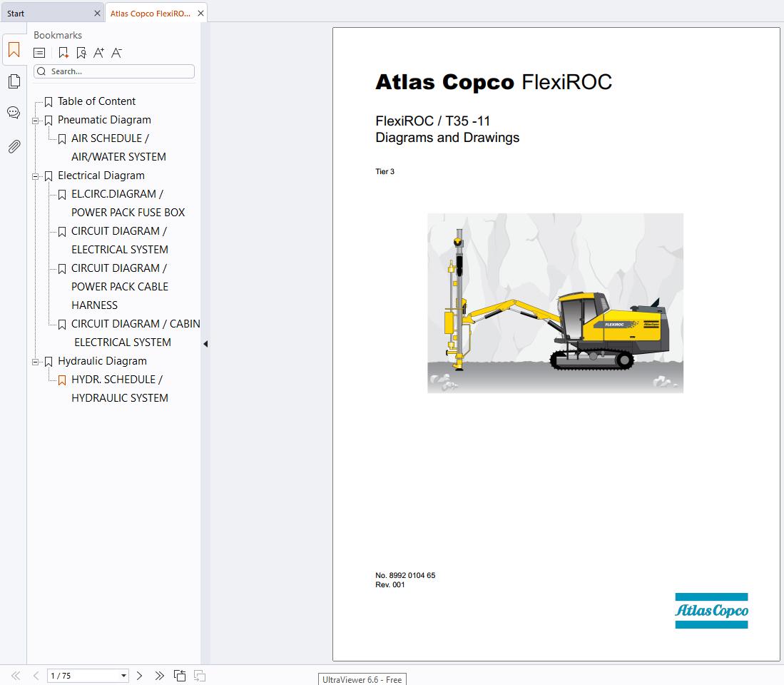Collapse the Electrical Diagram bookmark branch
Viewport: 784px width, 685px height.
tap(36, 176)
